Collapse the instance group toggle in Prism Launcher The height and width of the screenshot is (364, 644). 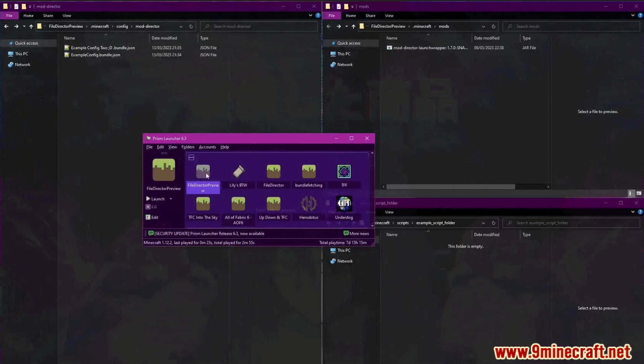(x=191, y=157)
